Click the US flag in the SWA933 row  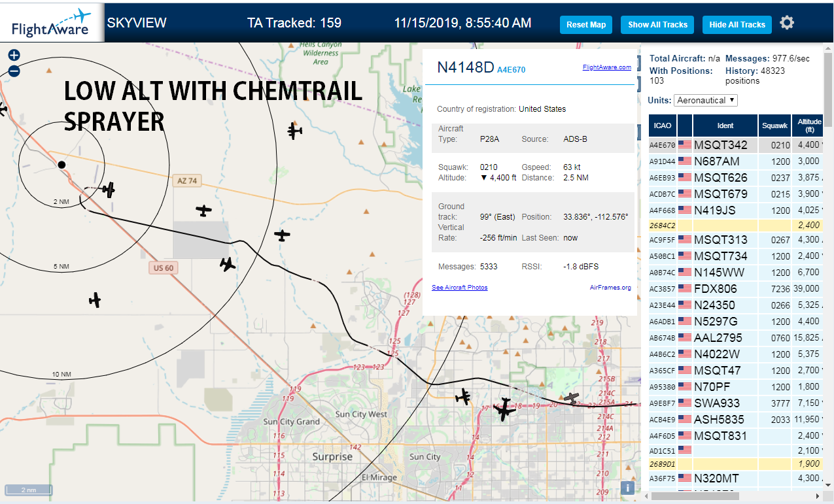point(685,403)
